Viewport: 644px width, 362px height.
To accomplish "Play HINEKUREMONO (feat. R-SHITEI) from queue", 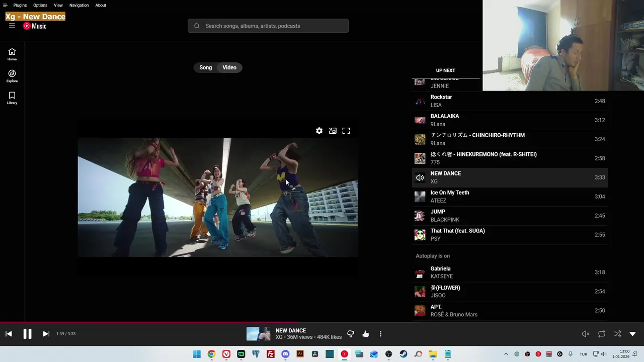I will click(510, 158).
